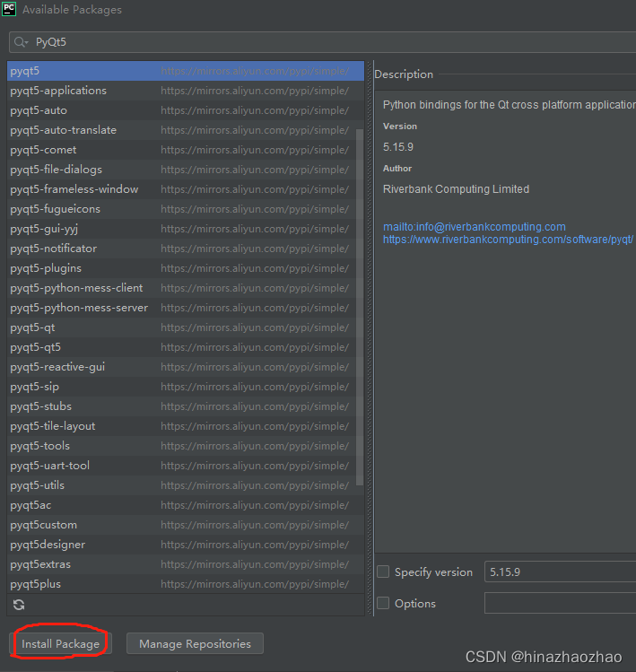Viewport: 636px width, 672px height.
Task: Select the pyqt5ac package
Action: [186, 505]
